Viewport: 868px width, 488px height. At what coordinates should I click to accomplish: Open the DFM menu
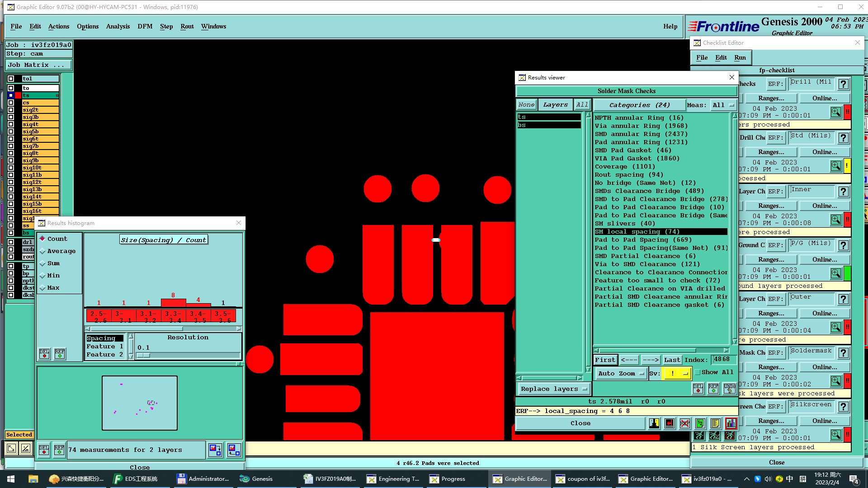pos(145,27)
